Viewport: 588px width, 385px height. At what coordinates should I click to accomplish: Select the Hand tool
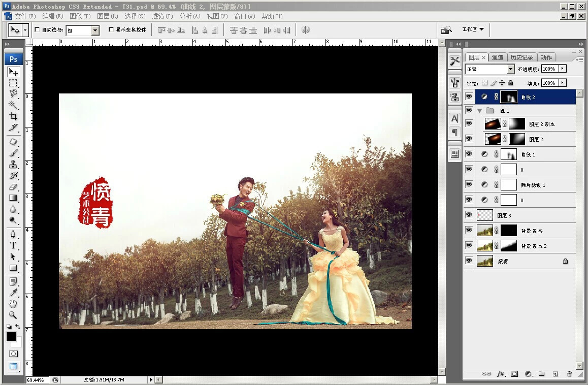tap(13, 304)
